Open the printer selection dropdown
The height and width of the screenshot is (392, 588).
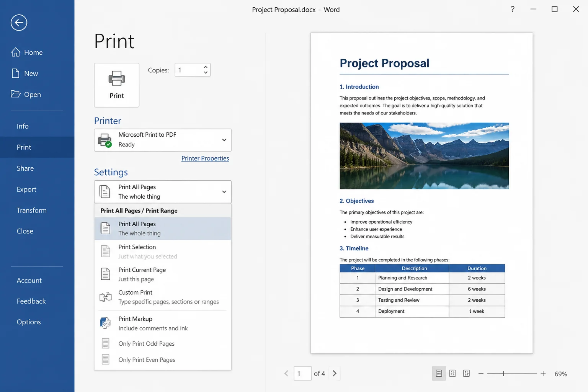point(224,140)
